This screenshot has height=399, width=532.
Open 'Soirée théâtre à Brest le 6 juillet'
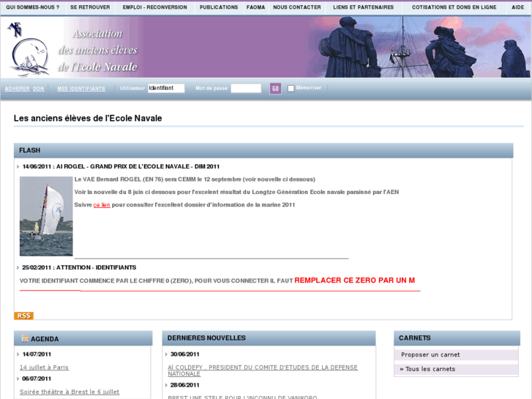tap(70, 392)
